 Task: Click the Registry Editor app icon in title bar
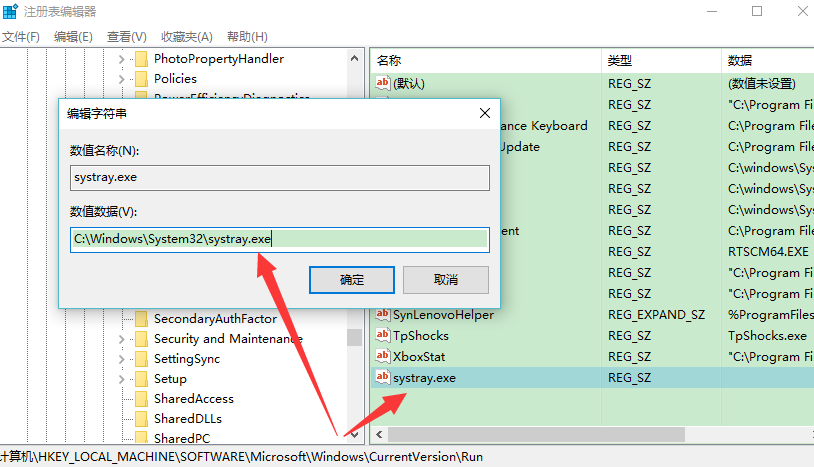[x=10, y=11]
